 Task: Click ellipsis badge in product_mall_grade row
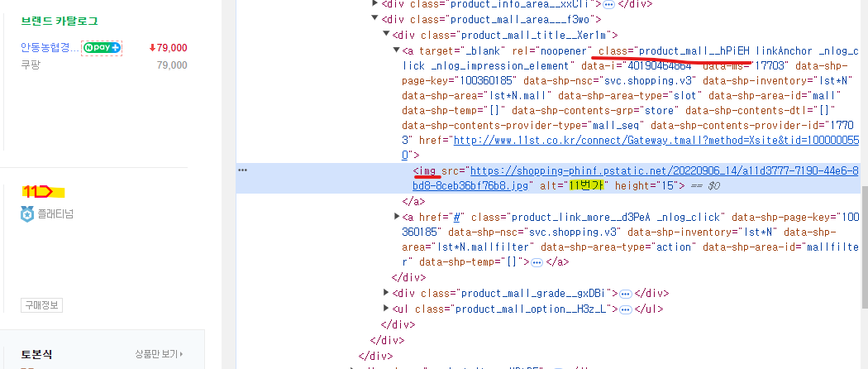tap(626, 293)
